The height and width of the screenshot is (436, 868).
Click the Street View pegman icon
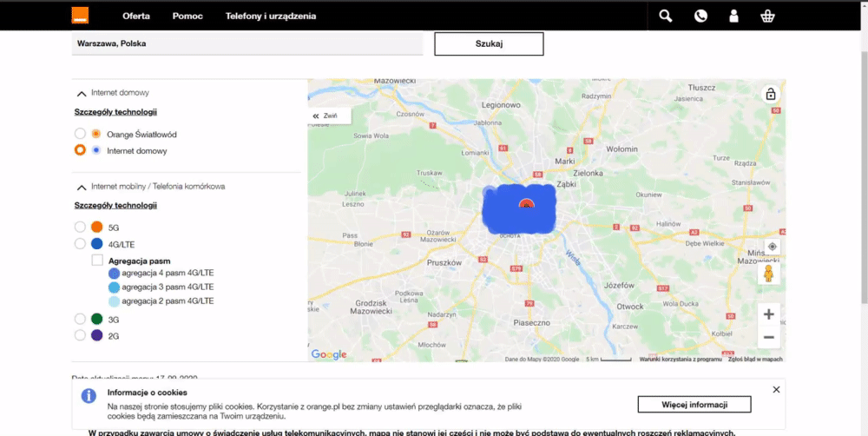click(768, 274)
